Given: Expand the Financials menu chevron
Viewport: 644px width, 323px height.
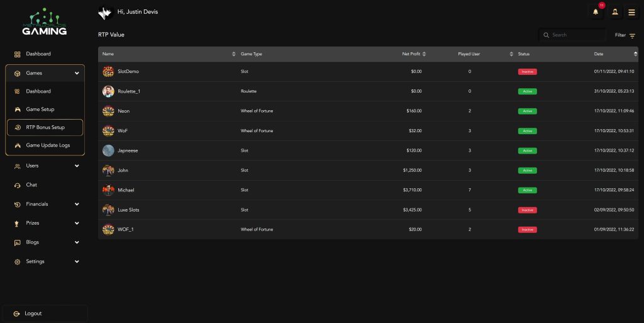Looking at the screenshot, I should pos(77,205).
